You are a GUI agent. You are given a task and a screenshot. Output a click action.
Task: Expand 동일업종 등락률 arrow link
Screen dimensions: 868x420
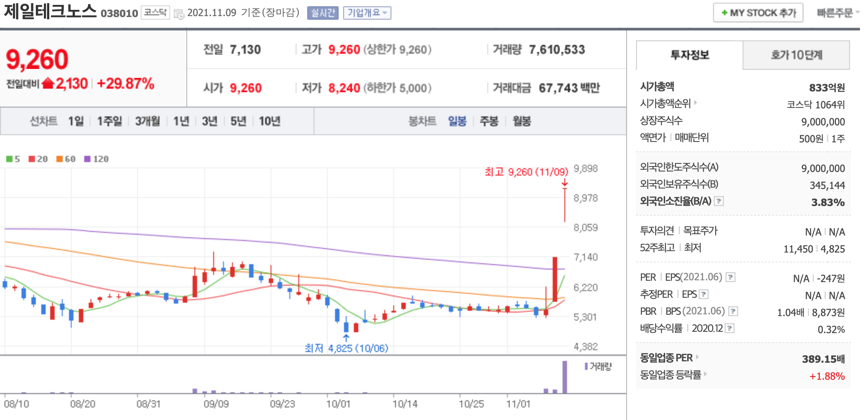pyautogui.click(x=705, y=374)
